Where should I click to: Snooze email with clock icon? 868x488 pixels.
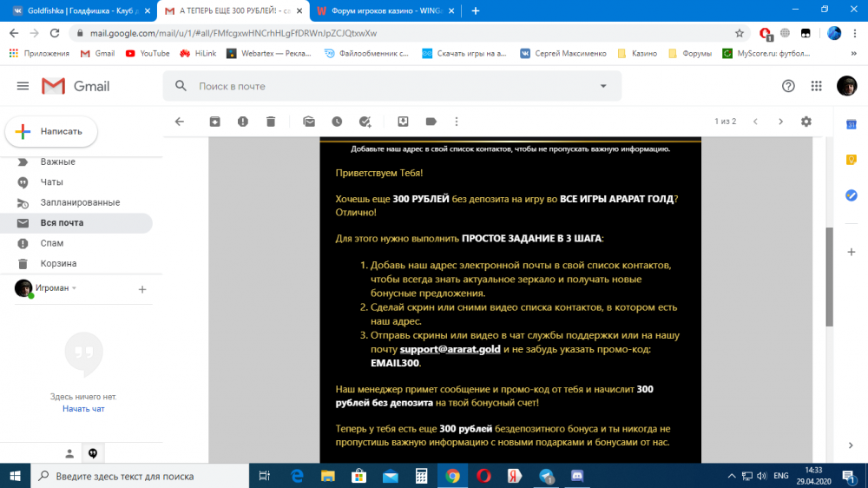(337, 122)
